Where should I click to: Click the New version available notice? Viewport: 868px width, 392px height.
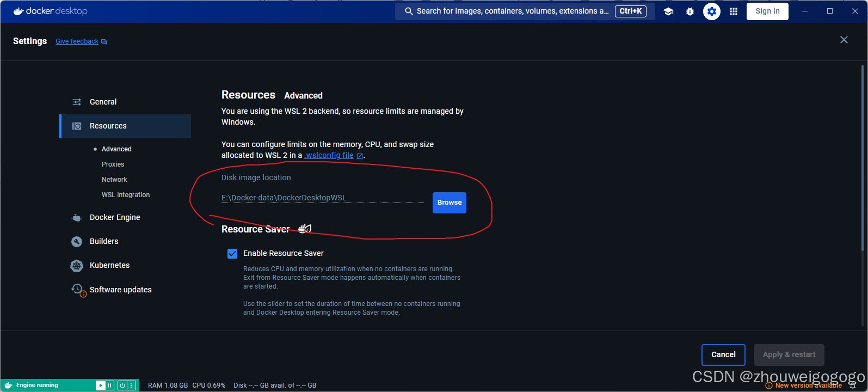804,385
